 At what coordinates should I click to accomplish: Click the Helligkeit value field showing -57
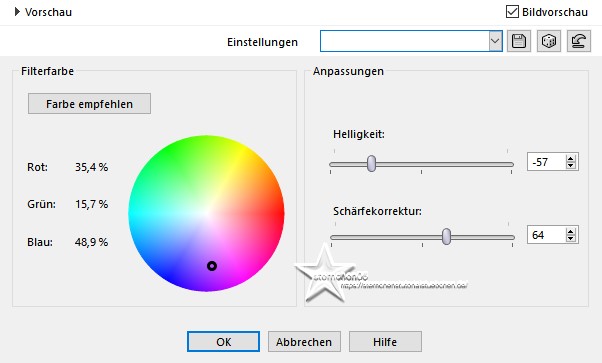[x=546, y=162]
